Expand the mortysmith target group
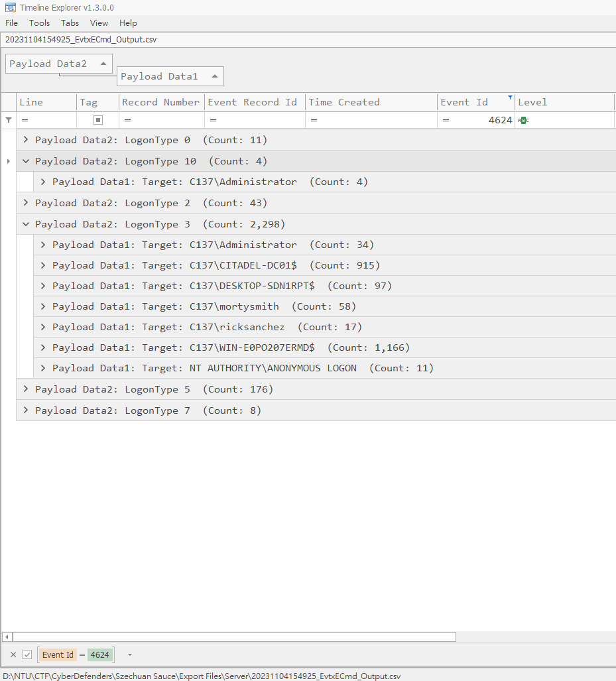This screenshot has height=681, width=616. [43, 306]
